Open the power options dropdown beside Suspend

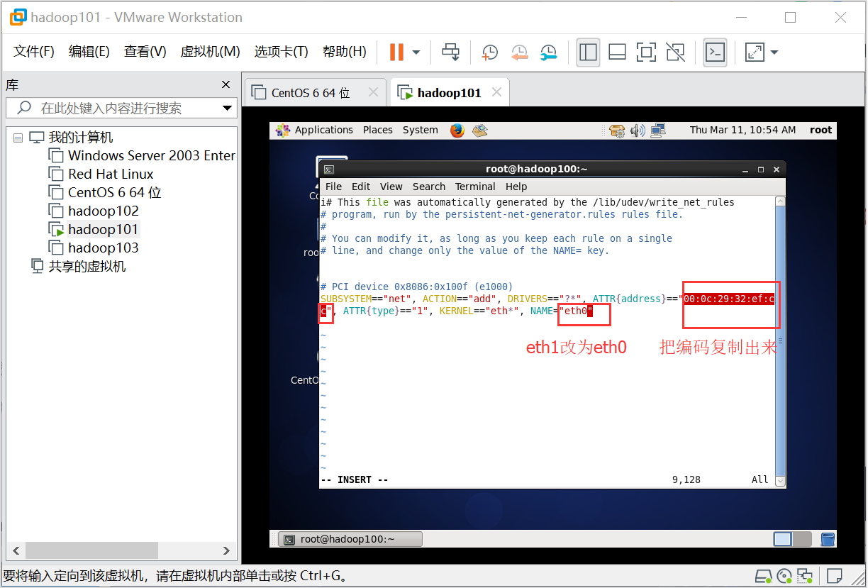(416, 52)
